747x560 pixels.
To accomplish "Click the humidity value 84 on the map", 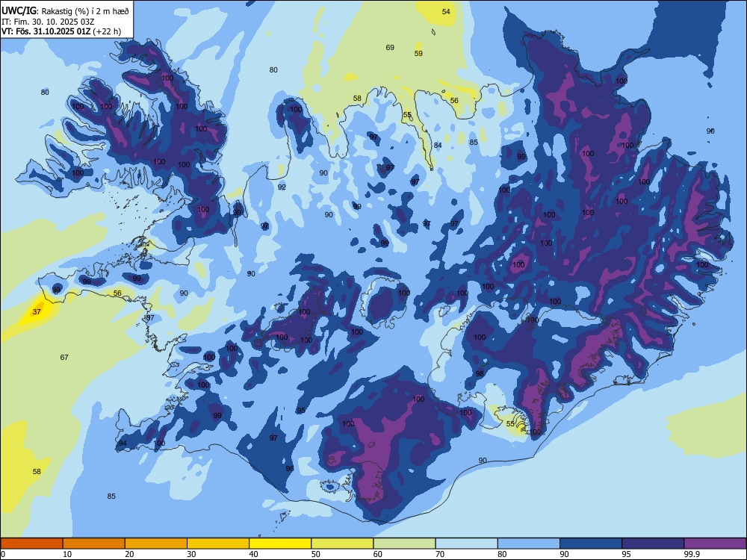I will click(x=438, y=146).
